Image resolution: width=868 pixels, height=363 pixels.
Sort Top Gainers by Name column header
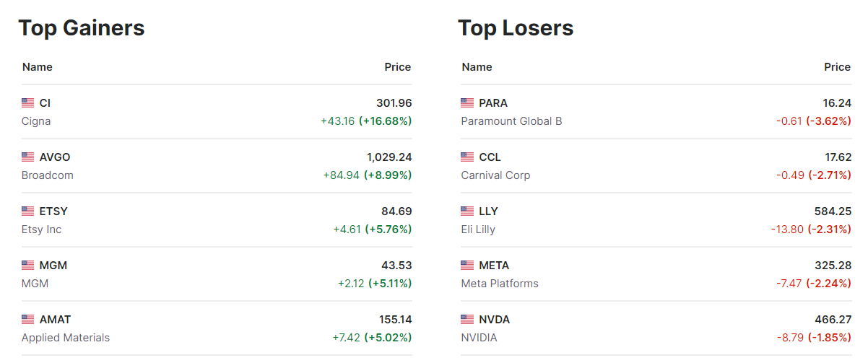(x=38, y=67)
